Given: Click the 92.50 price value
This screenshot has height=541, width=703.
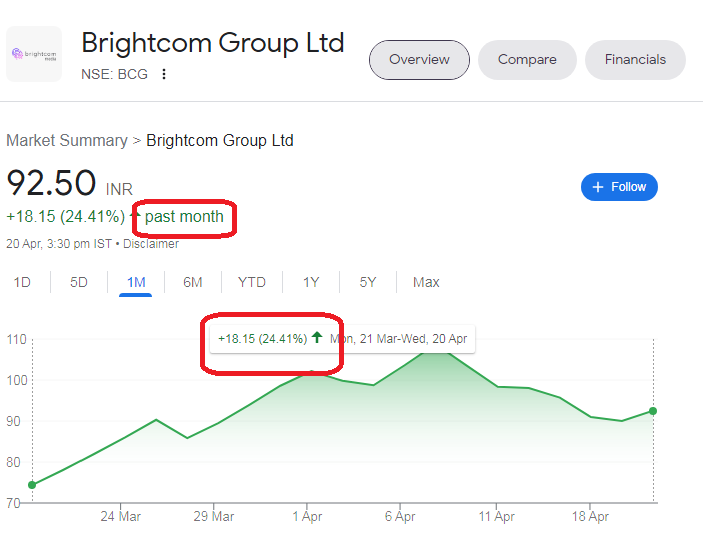Looking at the screenshot, I should (52, 183).
